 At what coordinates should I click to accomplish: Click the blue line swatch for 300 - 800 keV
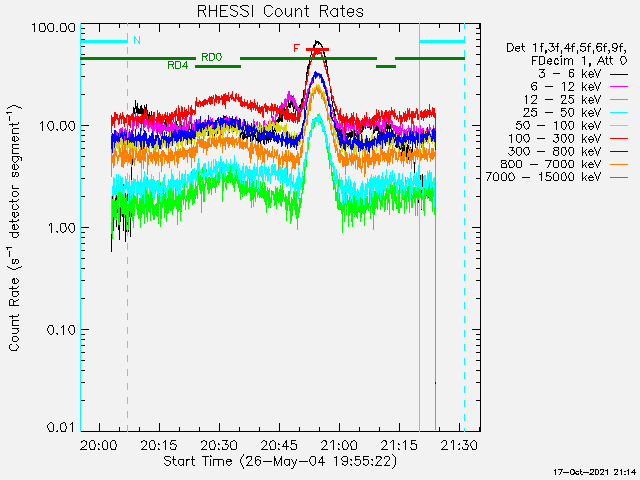[x=619, y=151]
